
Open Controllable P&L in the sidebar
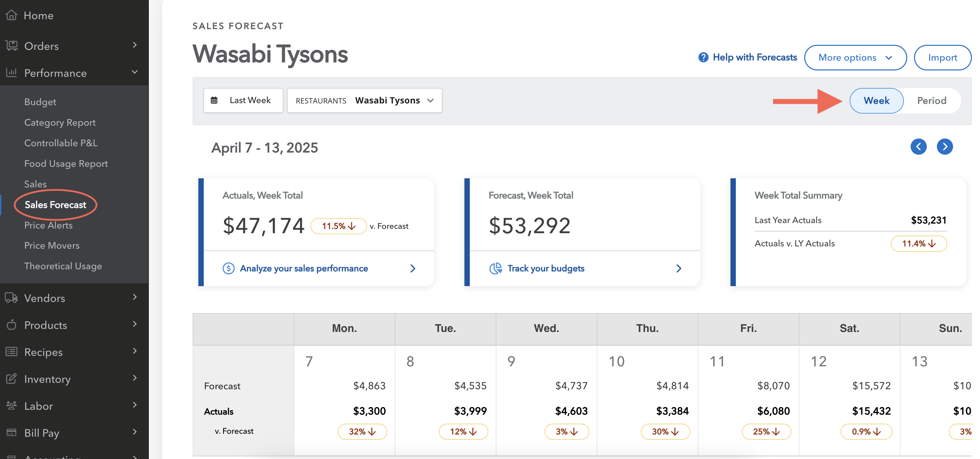[x=61, y=143]
